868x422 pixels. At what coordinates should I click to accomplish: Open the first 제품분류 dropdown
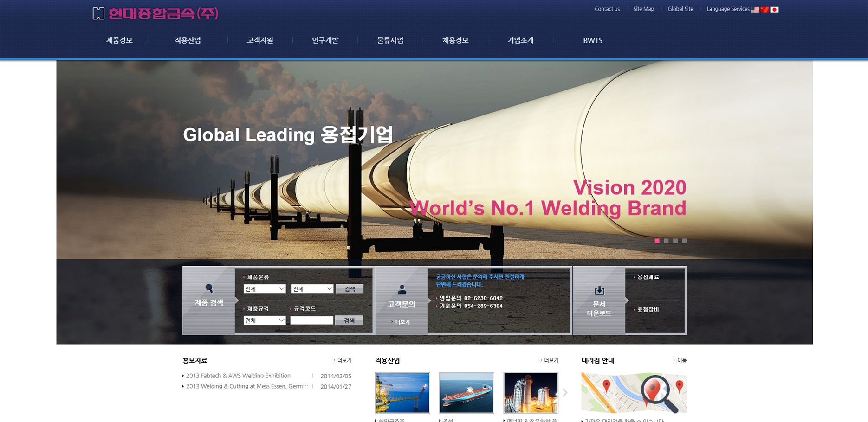(264, 289)
